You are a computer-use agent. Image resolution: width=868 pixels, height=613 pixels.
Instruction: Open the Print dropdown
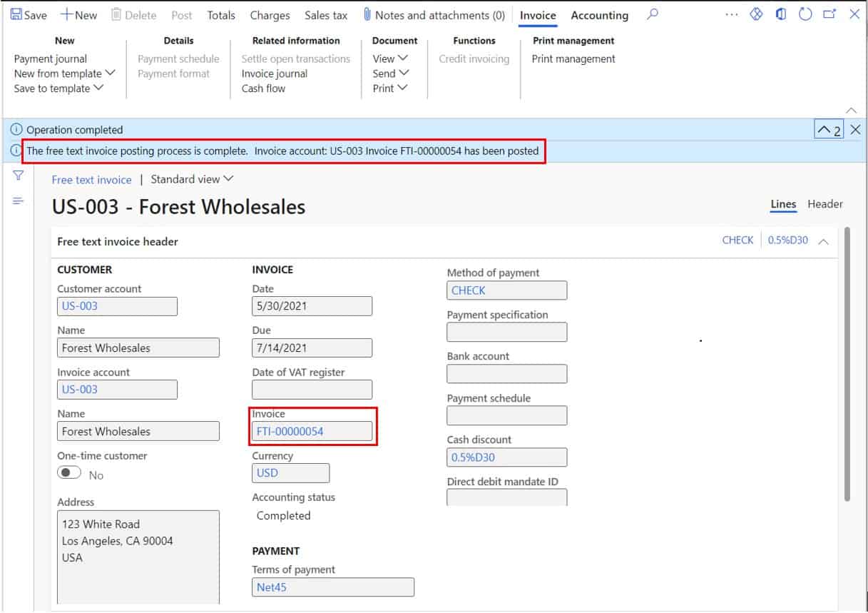[x=391, y=88]
